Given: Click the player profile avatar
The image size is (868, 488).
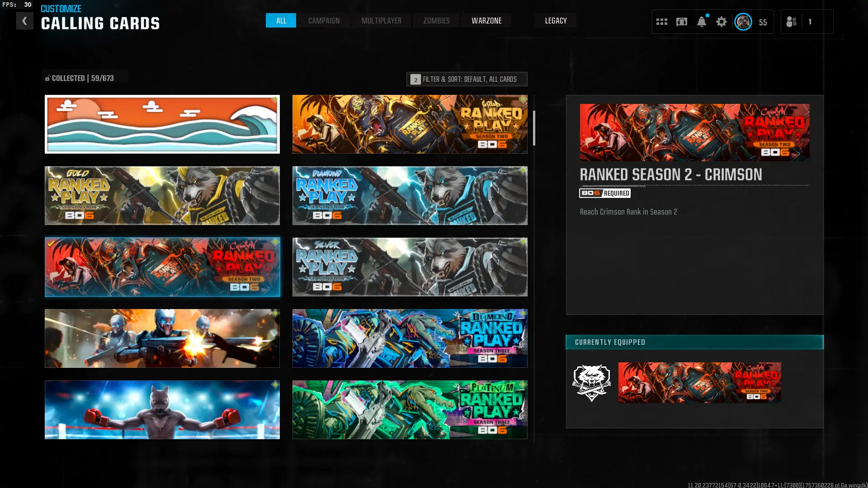Looking at the screenshot, I should tap(743, 22).
